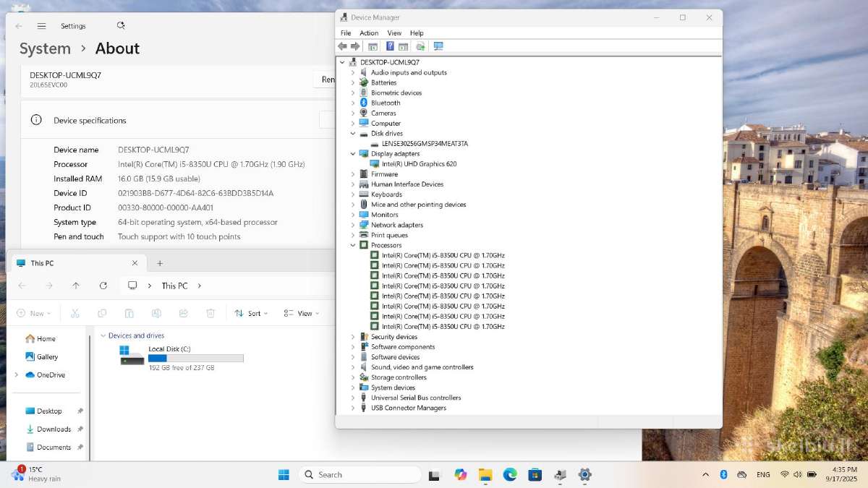The height and width of the screenshot is (488, 868).
Task: Open Gallery in the navigation pane
Action: [42, 356]
